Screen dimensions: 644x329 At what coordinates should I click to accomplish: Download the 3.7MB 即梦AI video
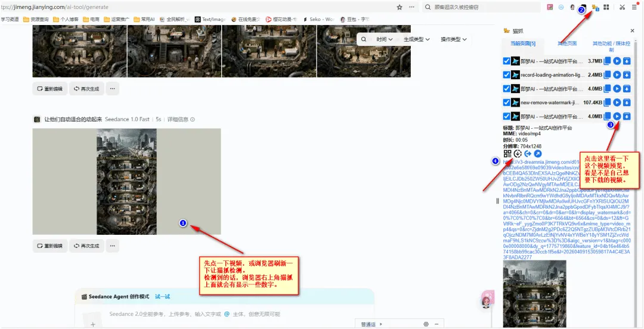626,61
